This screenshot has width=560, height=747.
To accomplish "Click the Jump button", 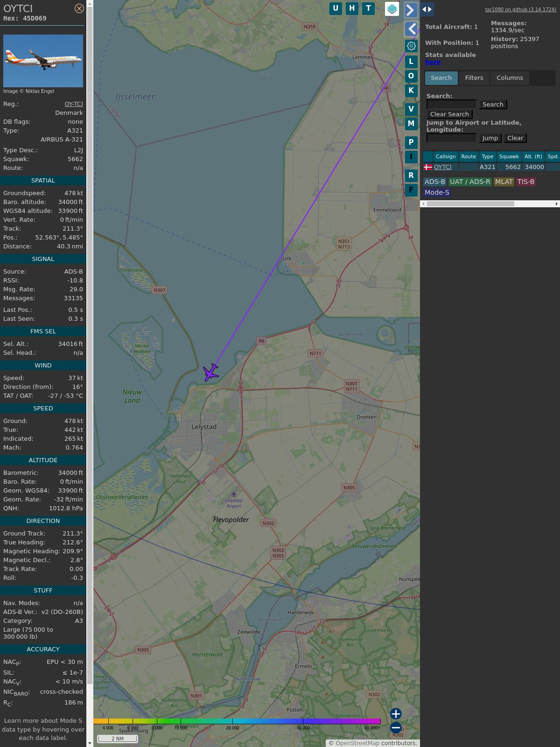I will (x=490, y=138).
